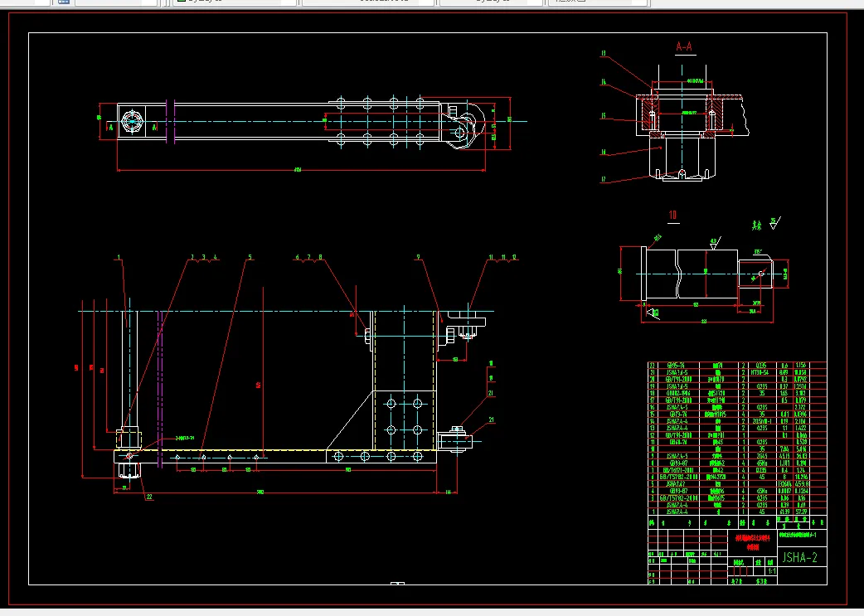Click balloon number 15 beside A-A view
Image resolution: width=864 pixels, height=616 pixels.
click(604, 116)
